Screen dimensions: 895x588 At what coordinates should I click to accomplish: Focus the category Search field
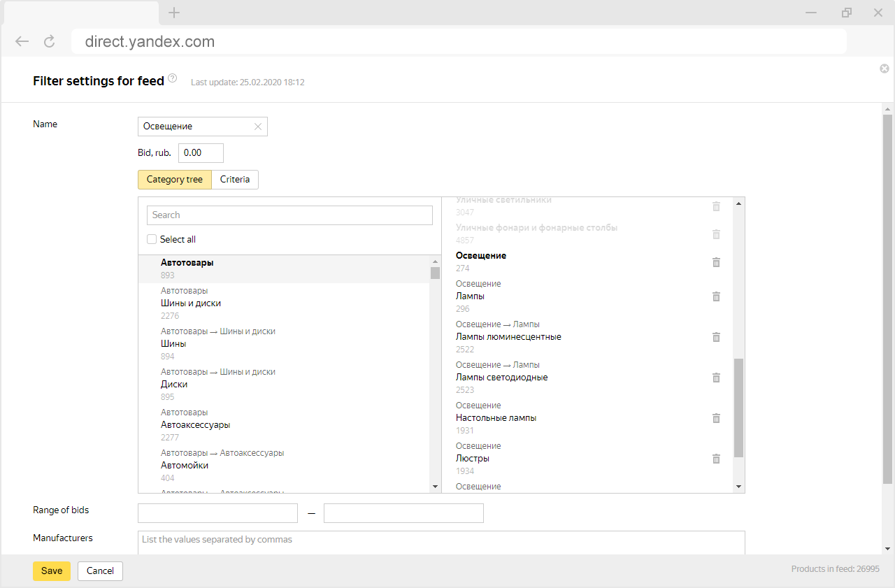coord(289,215)
